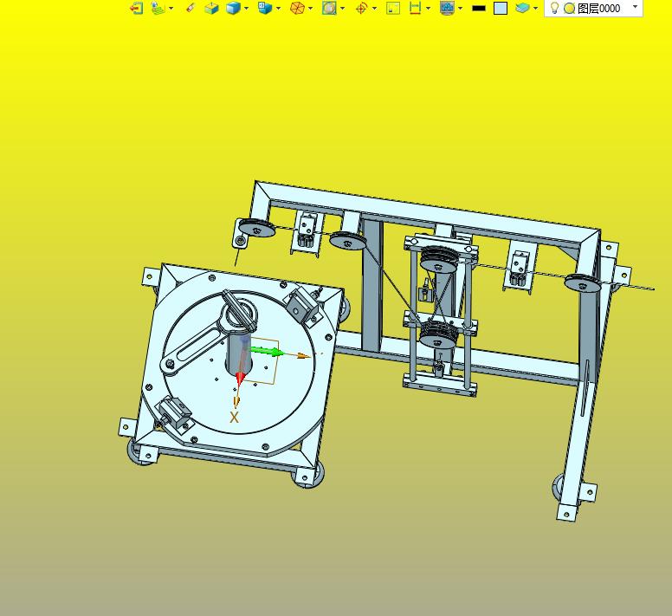Open dropdown next to green sketch plane icon

(x=171, y=8)
